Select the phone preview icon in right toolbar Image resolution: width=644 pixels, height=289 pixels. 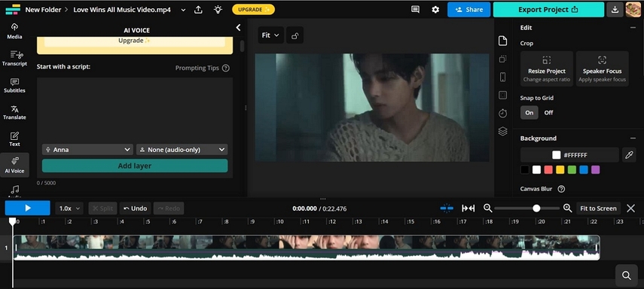[x=502, y=77]
